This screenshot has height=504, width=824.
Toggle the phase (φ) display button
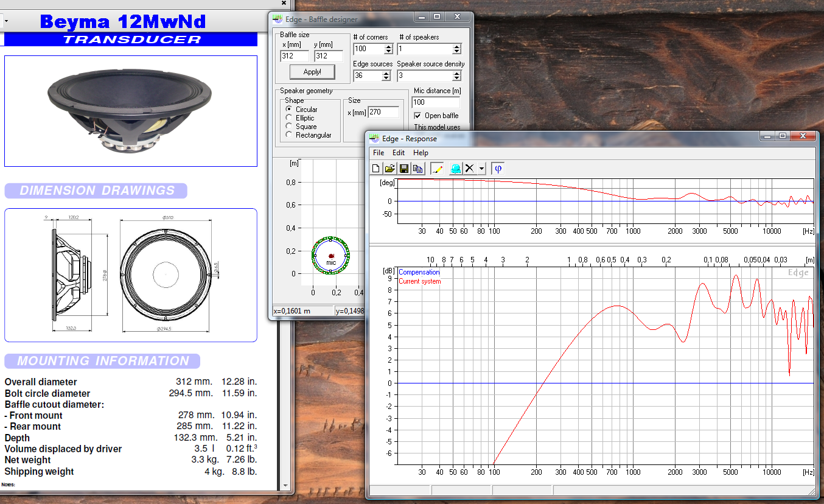(498, 169)
